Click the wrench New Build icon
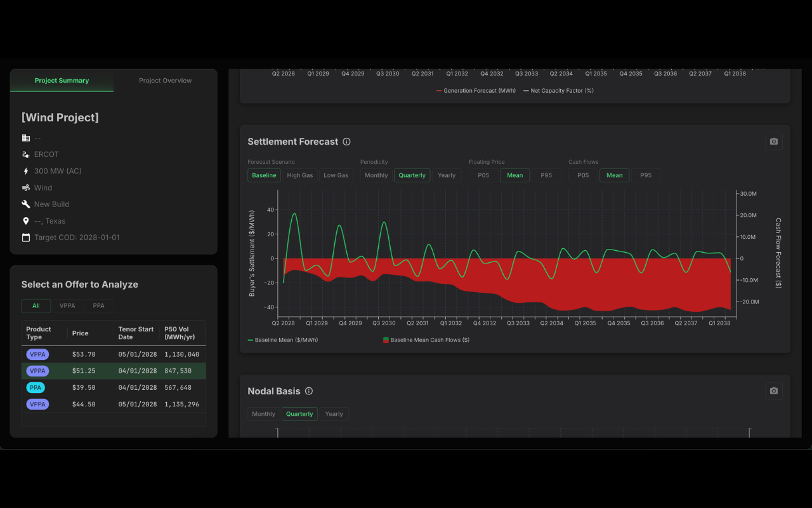Image resolution: width=812 pixels, height=508 pixels. 26,204
